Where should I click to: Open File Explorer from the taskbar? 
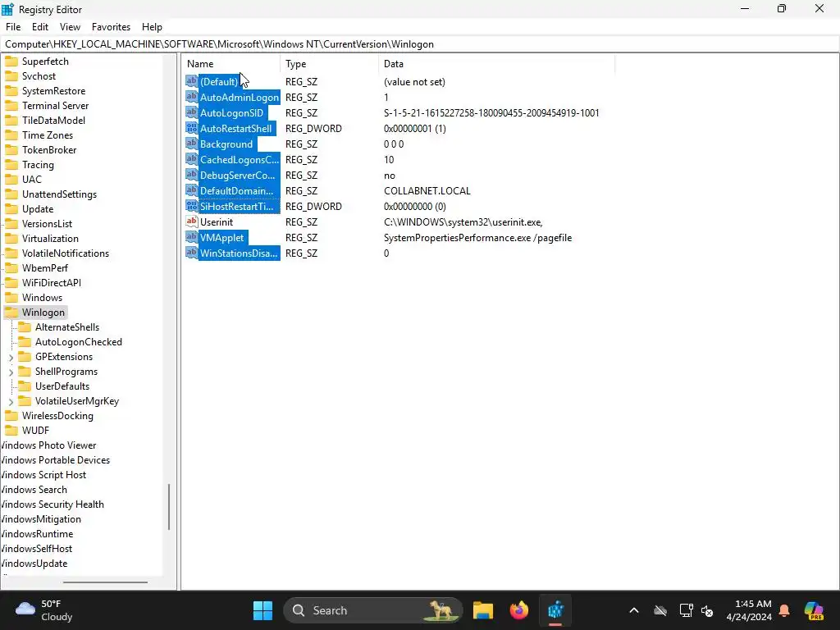(x=482, y=610)
